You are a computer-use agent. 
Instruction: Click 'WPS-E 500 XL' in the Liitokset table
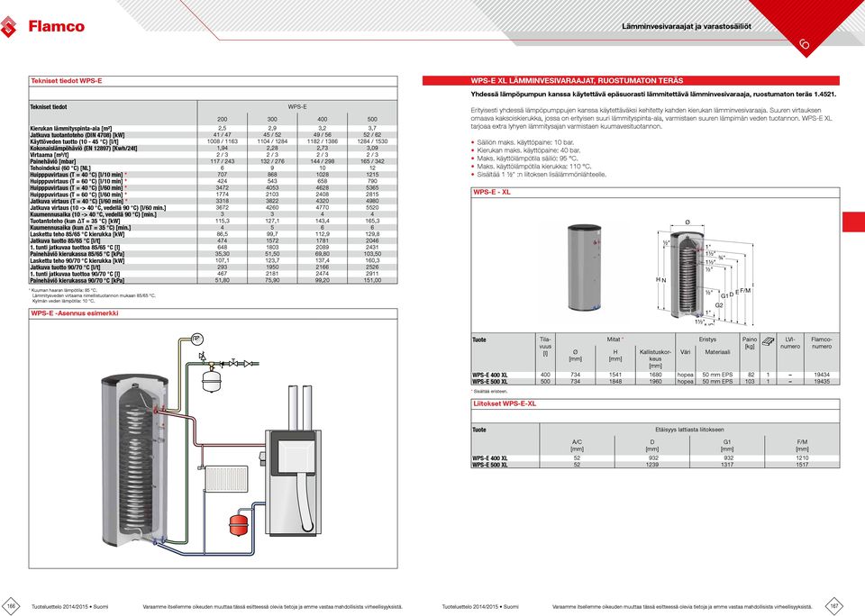coord(490,465)
